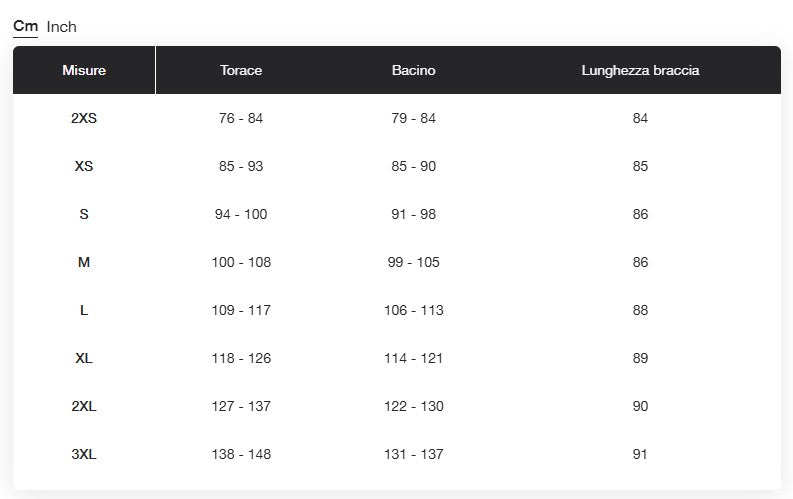Viewport: 793px width, 499px height.
Task: Click the 76 - 84 Torace value
Action: tap(241, 118)
